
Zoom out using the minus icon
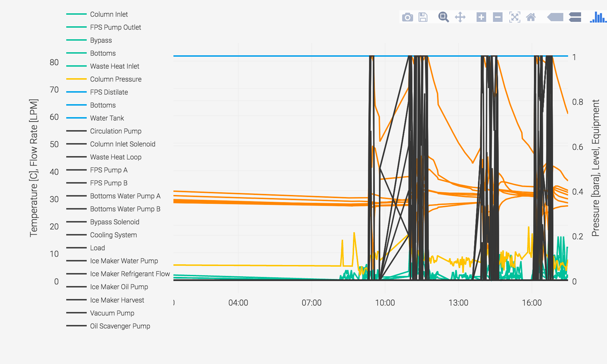pos(497,17)
